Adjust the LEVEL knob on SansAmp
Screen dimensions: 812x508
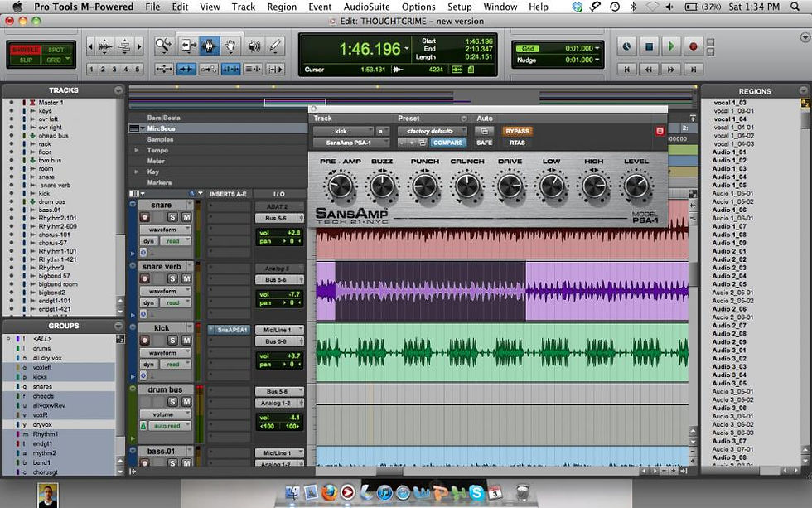tap(636, 186)
